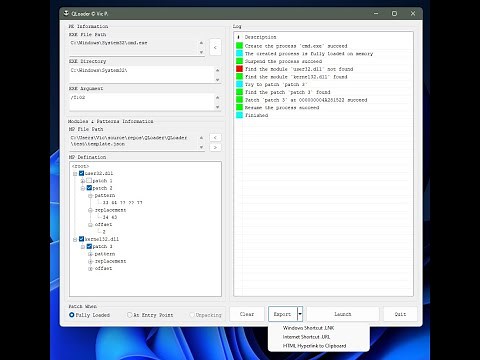Click green status icon for 'Suspend the process' row

239,61
